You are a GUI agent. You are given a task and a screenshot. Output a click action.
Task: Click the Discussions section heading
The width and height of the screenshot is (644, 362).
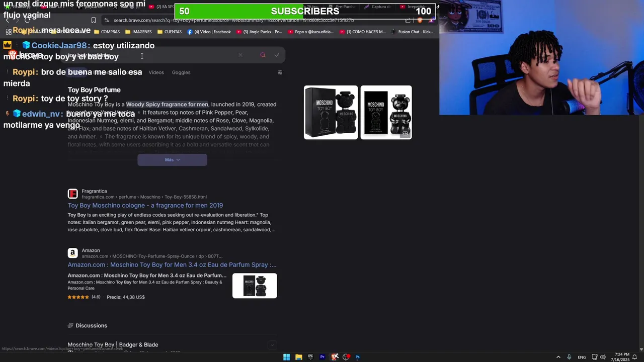tap(91, 326)
